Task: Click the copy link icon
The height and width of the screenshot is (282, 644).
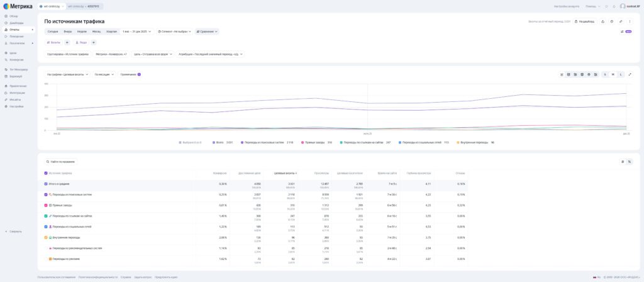Action: pyautogui.click(x=621, y=21)
